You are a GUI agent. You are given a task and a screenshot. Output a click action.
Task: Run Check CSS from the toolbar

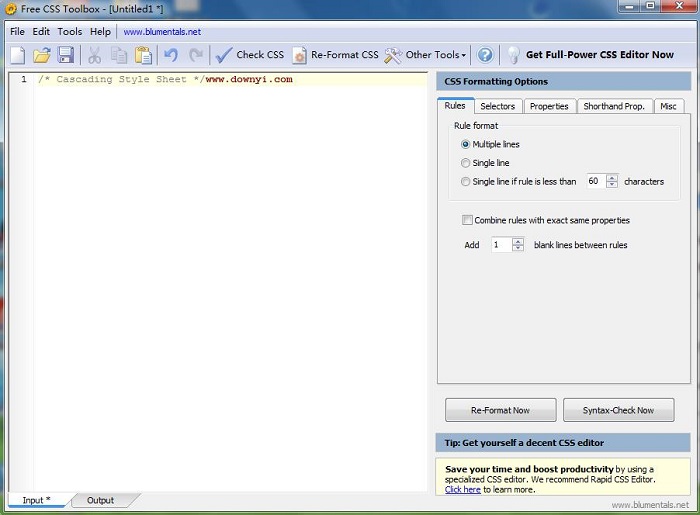coord(250,55)
